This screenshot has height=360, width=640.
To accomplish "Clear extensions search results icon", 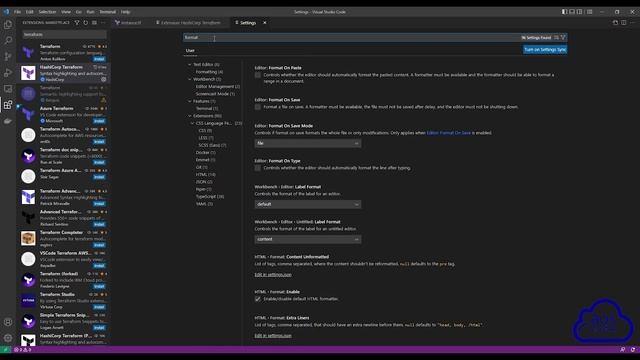I will pyautogui.click(x=94, y=23).
